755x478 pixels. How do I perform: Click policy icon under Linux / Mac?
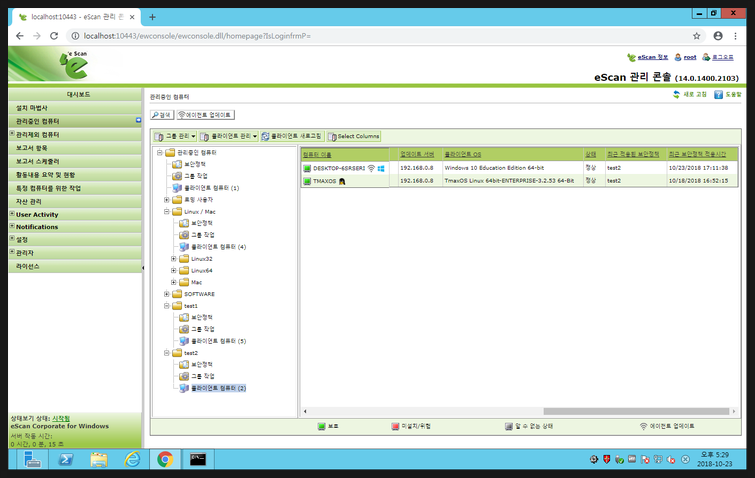184,223
